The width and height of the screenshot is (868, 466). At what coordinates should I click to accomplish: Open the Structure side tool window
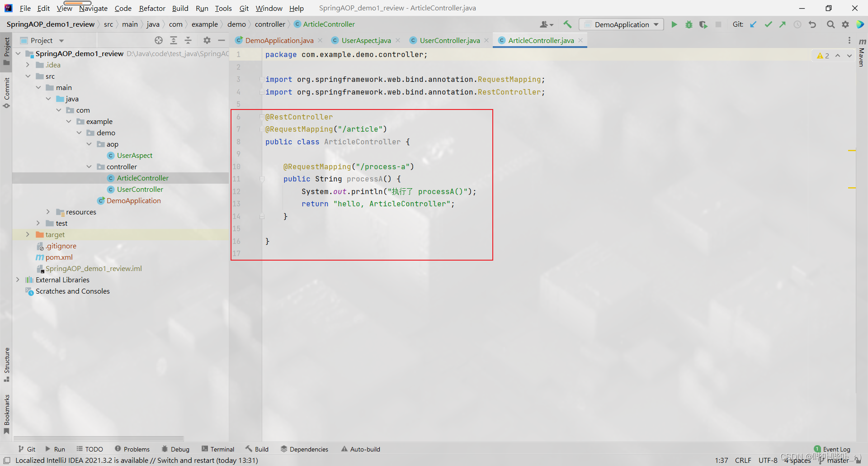(6, 365)
